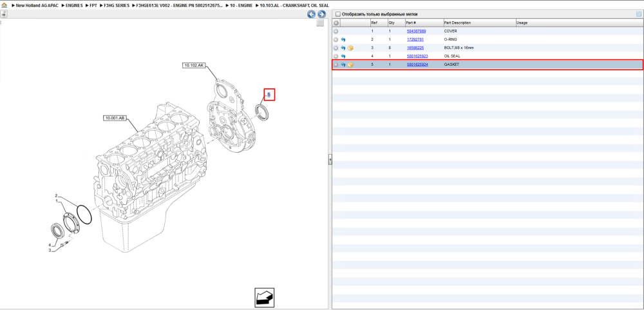Click the 10.102.AK reference label in diagram
Screen dimensions: 644x310
pos(194,65)
